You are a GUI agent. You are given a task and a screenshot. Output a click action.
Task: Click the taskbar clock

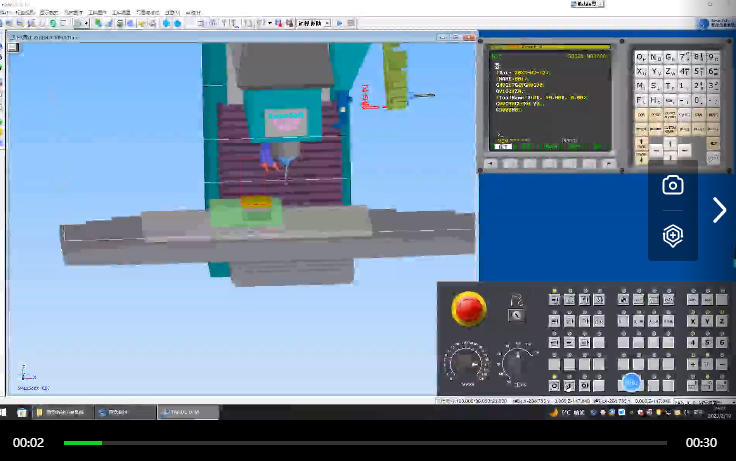pyautogui.click(x=719, y=412)
